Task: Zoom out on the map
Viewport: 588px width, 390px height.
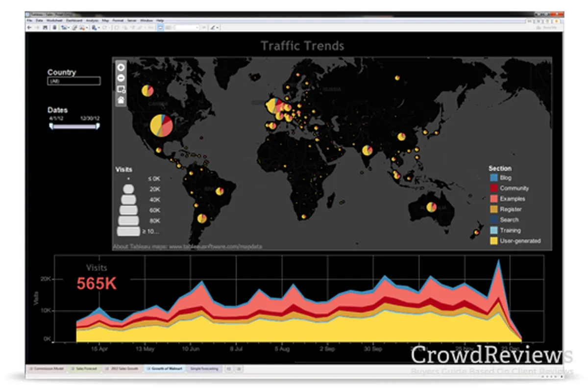Action: tap(121, 78)
